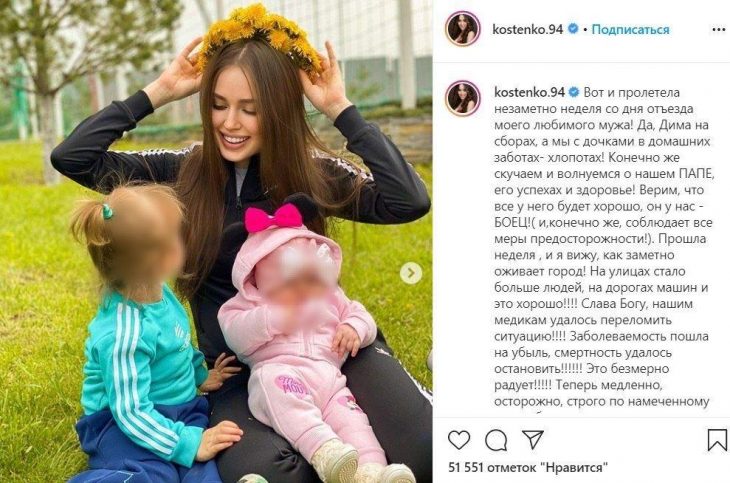
Task: Click verified badge in the caption
Action: click(x=574, y=92)
